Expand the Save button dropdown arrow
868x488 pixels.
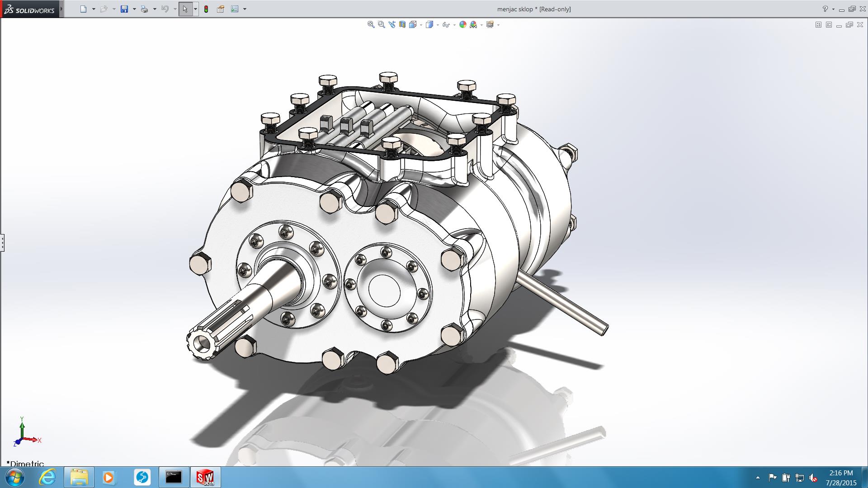[134, 9]
